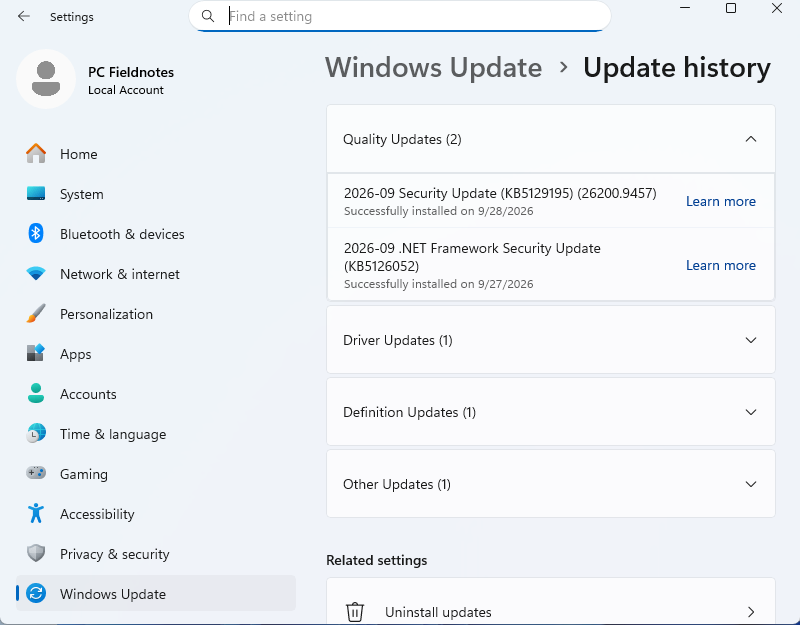Click the Uninstall updates trash icon
Screen dimensions: 800x625
pos(355,612)
